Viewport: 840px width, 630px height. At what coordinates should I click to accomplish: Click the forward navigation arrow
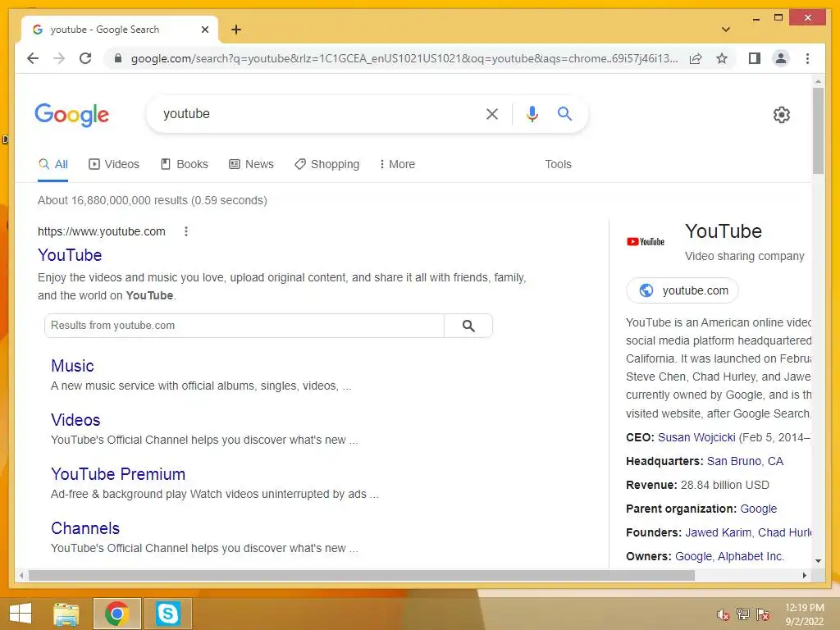pos(59,58)
